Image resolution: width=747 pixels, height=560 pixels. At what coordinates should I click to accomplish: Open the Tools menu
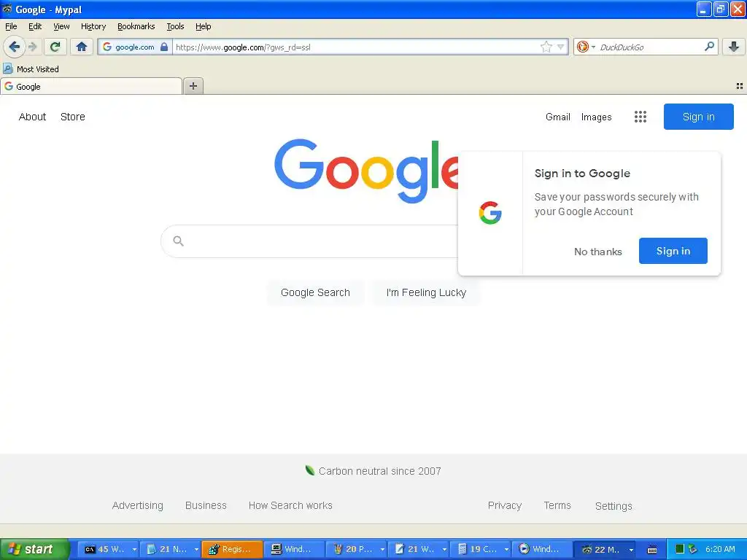click(175, 26)
